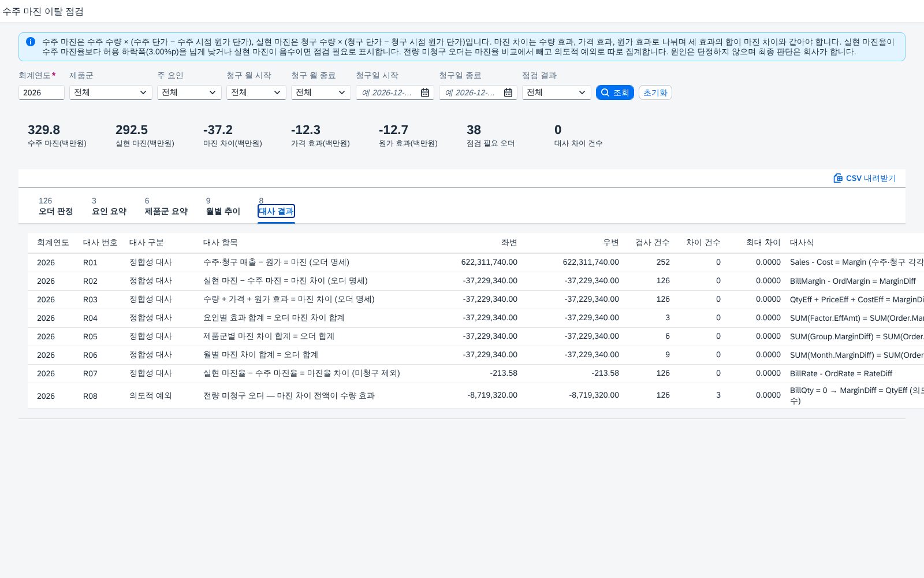Click the 회계연도 input field
Image resolution: width=924 pixels, height=578 pixels.
click(42, 92)
